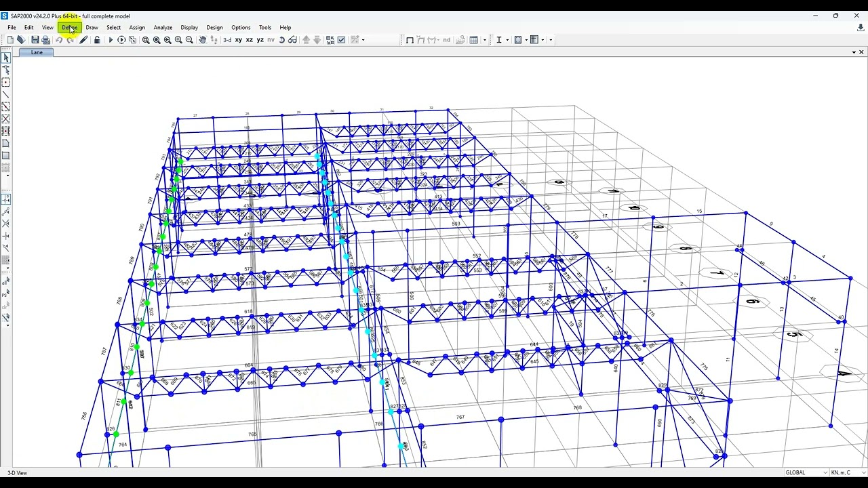Screen dimensions: 868x488
Task: Select the Pan hand tool
Action: pos(202,40)
